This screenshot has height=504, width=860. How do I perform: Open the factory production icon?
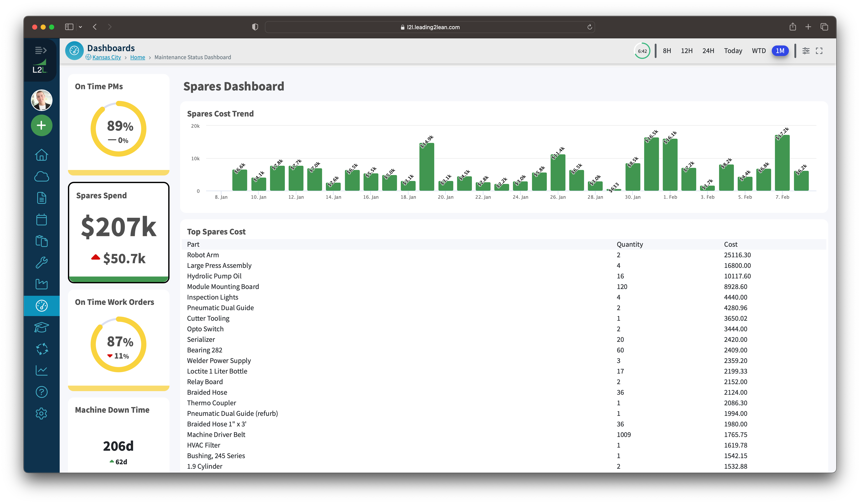point(42,284)
